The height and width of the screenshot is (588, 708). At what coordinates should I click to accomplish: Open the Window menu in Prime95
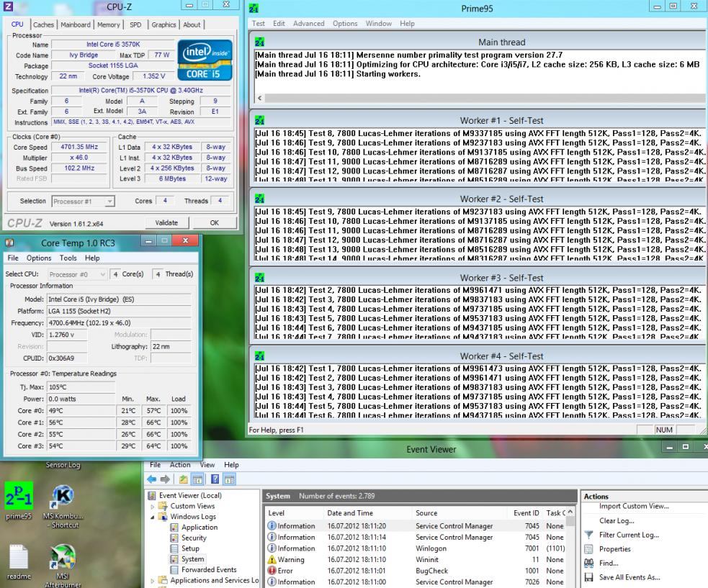pyautogui.click(x=378, y=24)
